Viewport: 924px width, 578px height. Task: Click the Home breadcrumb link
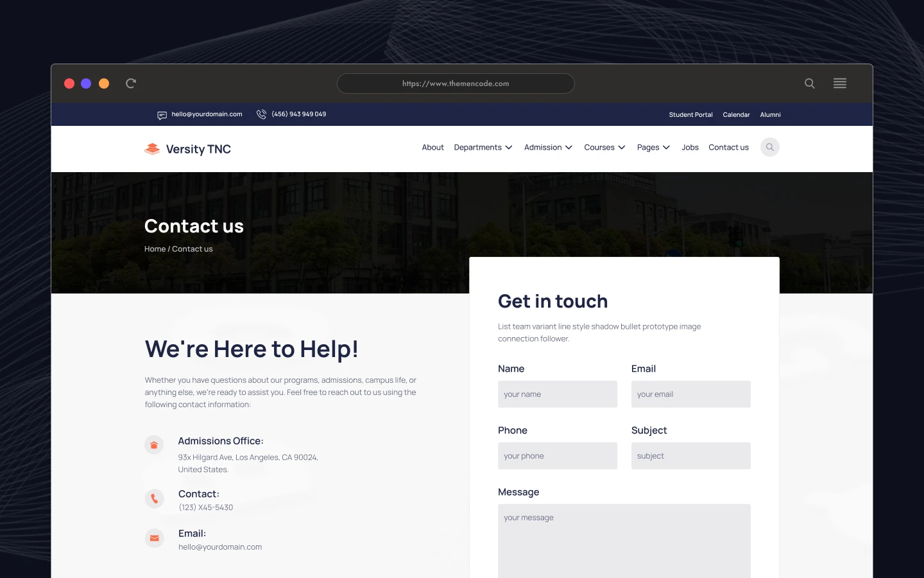[x=155, y=249]
